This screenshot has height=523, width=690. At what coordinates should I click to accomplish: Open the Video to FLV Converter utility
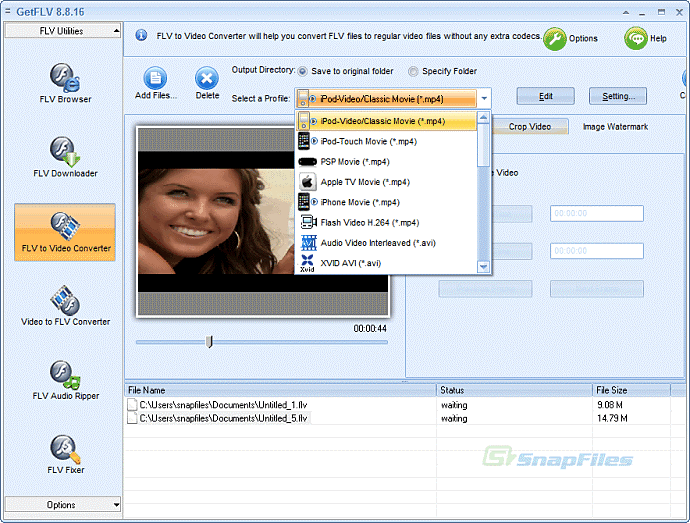65,306
